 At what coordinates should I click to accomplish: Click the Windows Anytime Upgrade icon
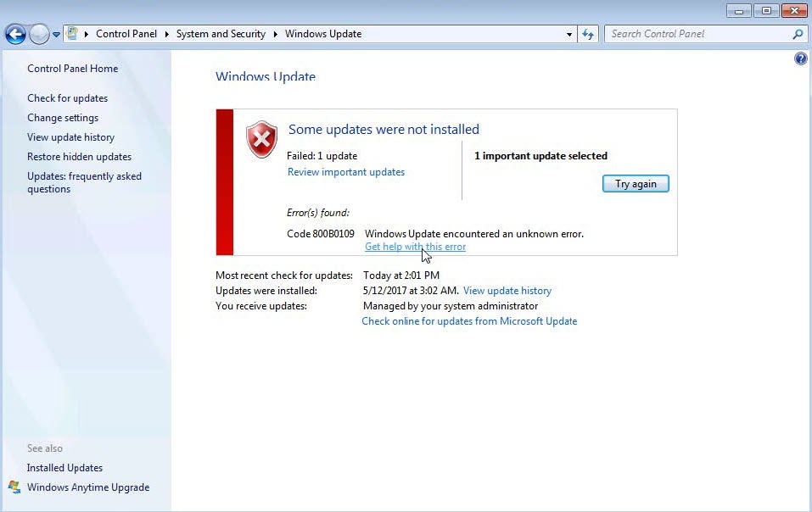pos(14,487)
